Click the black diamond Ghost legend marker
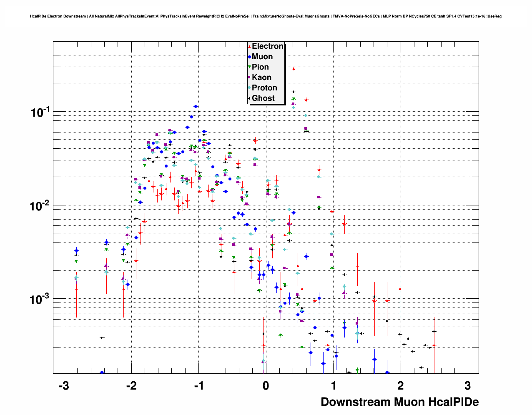Viewport: 532px width, 415px height. (x=249, y=98)
